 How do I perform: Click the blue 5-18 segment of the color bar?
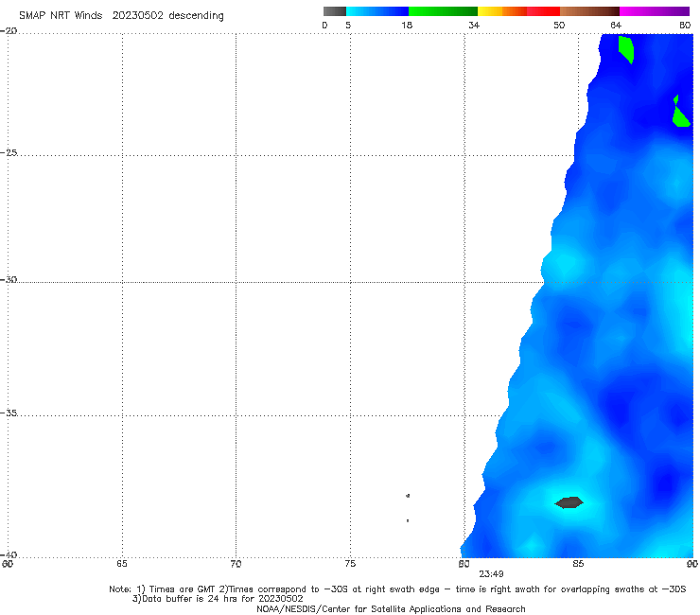(x=377, y=11)
